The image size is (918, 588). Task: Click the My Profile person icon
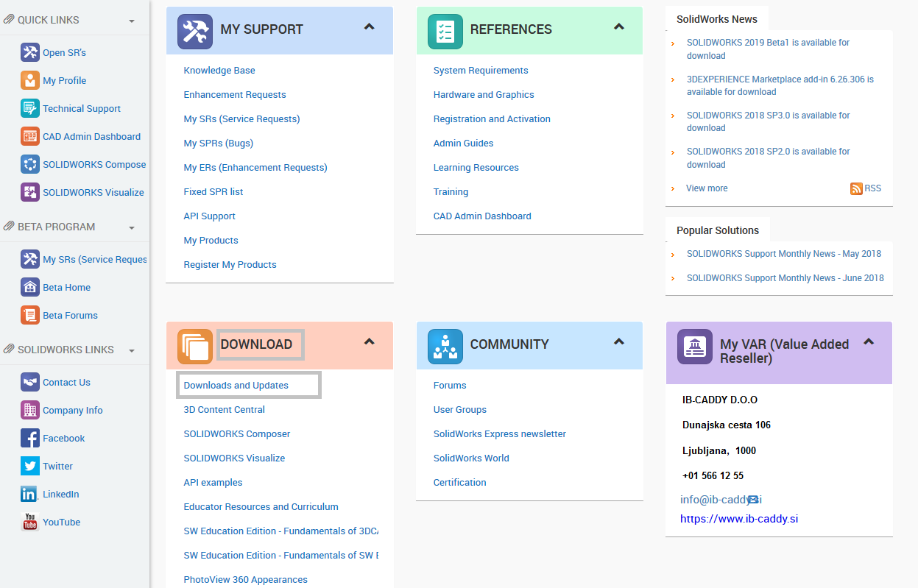pyautogui.click(x=30, y=80)
